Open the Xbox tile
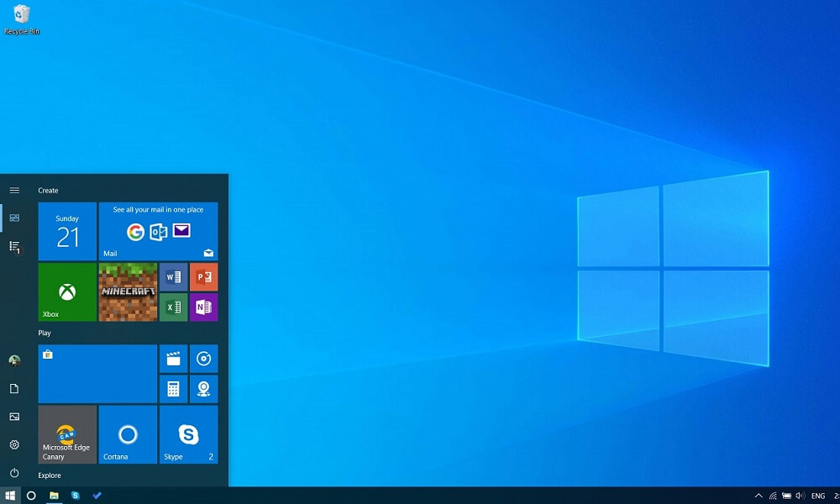The image size is (840, 504). pyautogui.click(x=67, y=291)
